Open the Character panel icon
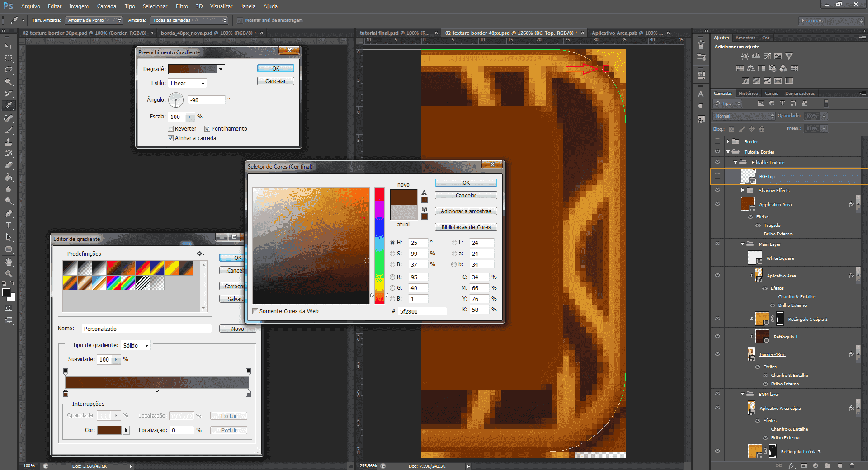This screenshot has width=868, height=470. [x=701, y=94]
